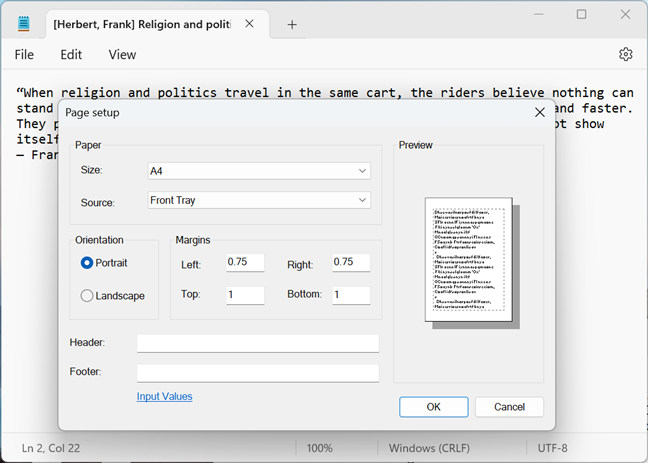Image resolution: width=648 pixels, height=463 pixels.
Task: Open the Edit menu
Action: tap(71, 55)
